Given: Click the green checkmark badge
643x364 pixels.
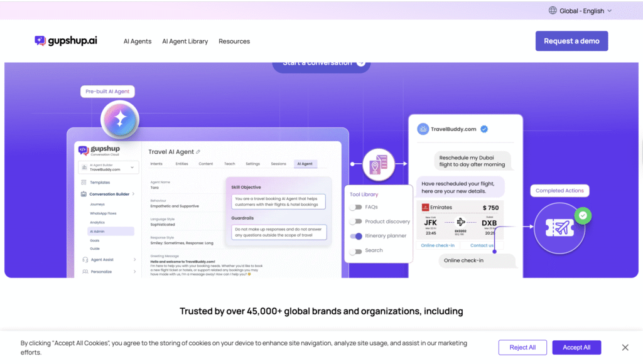Looking at the screenshot, I should (583, 216).
